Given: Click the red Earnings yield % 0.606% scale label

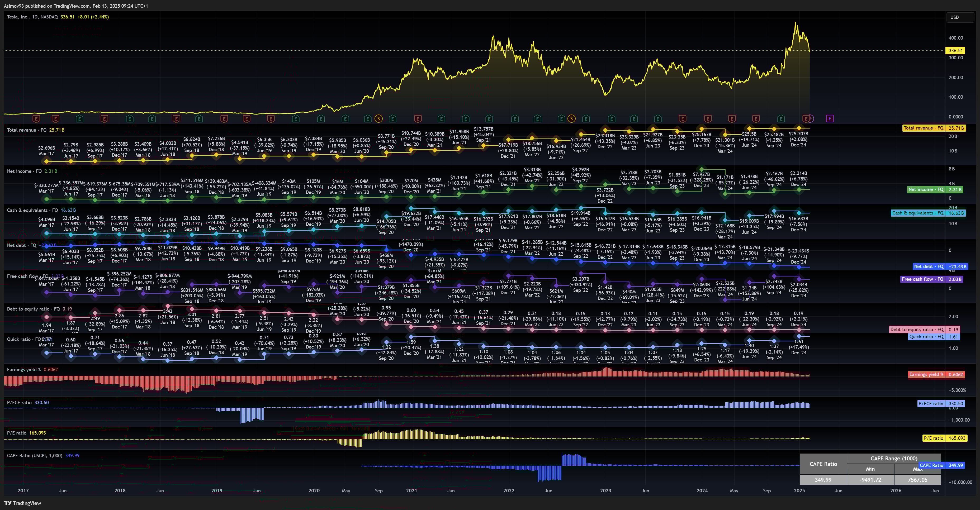Looking at the screenshot, I should coord(937,374).
